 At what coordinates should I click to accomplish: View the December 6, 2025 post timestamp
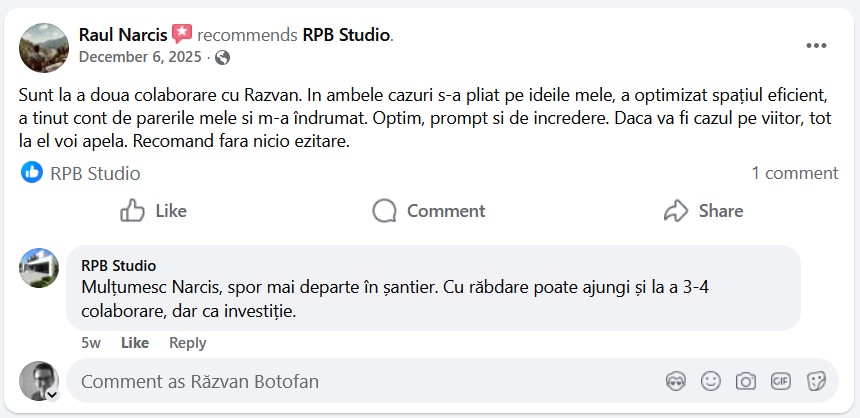click(139, 57)
